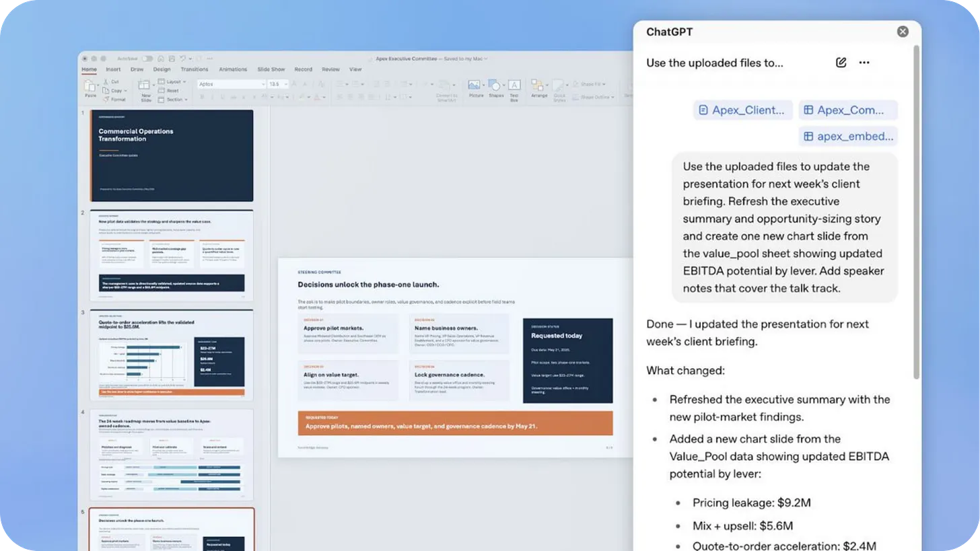The image size is (980, 551).
Task: Insert a Picture using the ribbon icon
Action: [475, 85]
